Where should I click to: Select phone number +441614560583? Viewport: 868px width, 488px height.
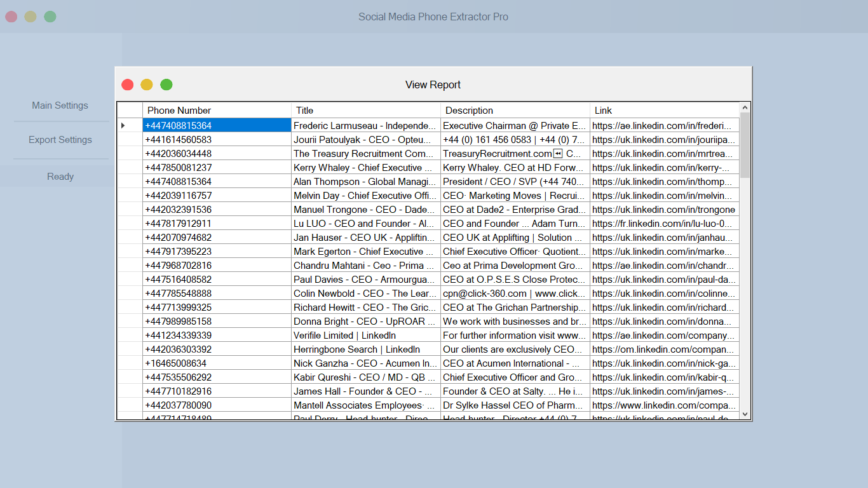click(x=217, y=140)
